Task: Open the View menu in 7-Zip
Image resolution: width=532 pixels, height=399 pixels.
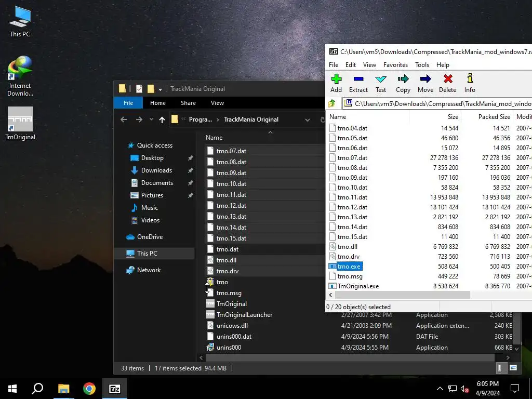Action: (369, 65)
